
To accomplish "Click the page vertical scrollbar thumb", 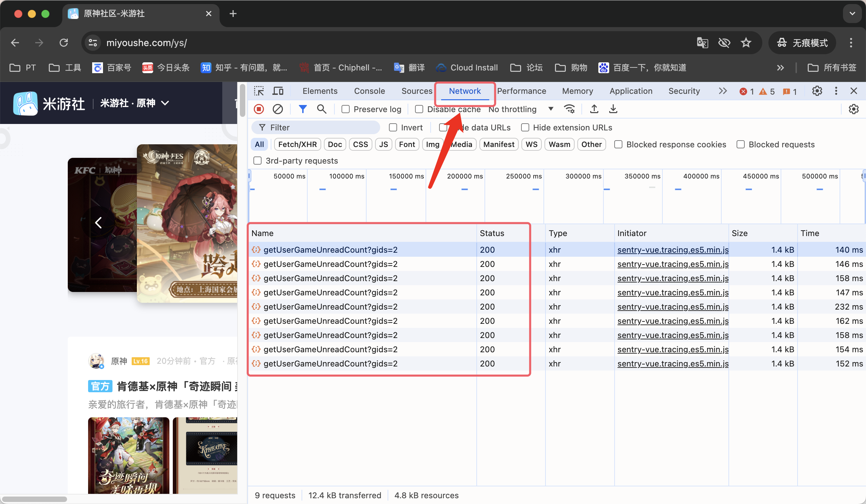I will 242,100.
